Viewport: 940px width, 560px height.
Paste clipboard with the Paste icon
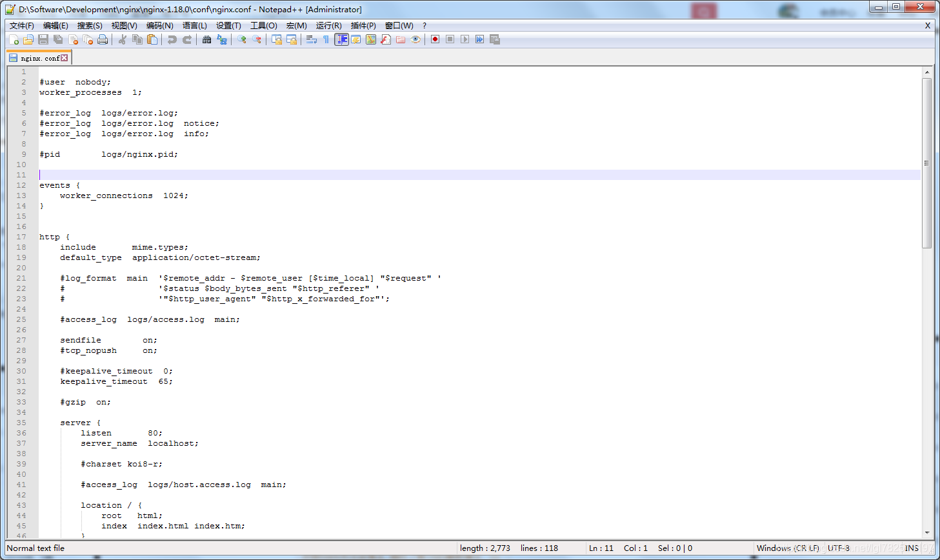tap(152, 39)
